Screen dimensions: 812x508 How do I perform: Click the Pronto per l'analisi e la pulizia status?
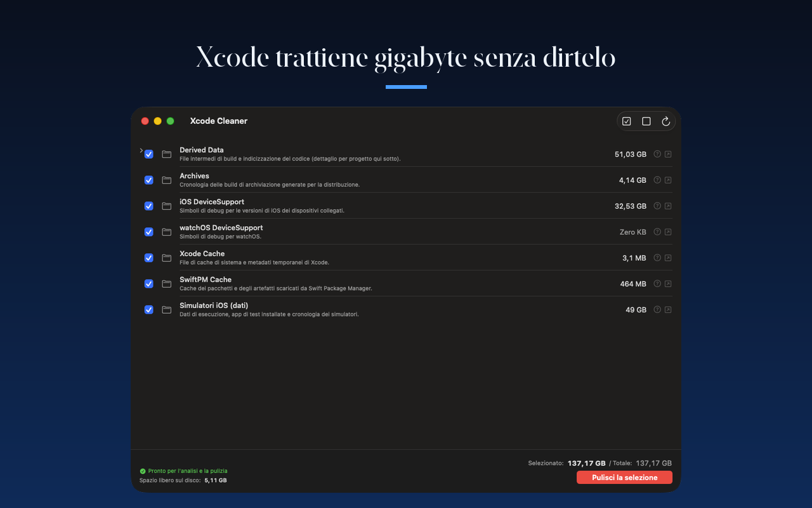tap(188, 471)
